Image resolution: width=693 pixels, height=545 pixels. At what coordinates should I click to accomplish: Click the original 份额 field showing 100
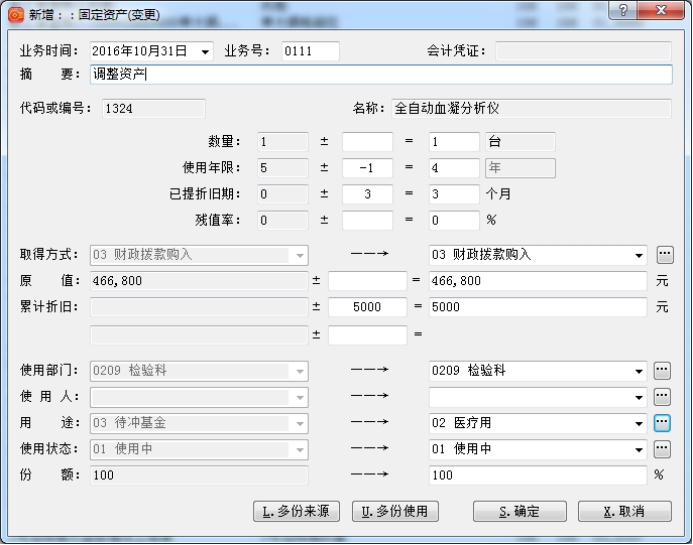(x=199, y=476)
